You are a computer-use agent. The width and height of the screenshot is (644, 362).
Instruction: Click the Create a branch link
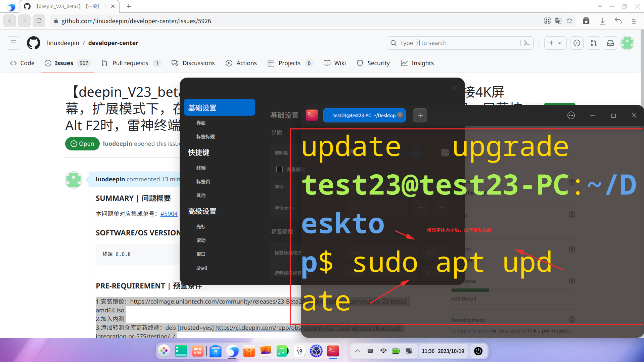click(x=470, y=330)
